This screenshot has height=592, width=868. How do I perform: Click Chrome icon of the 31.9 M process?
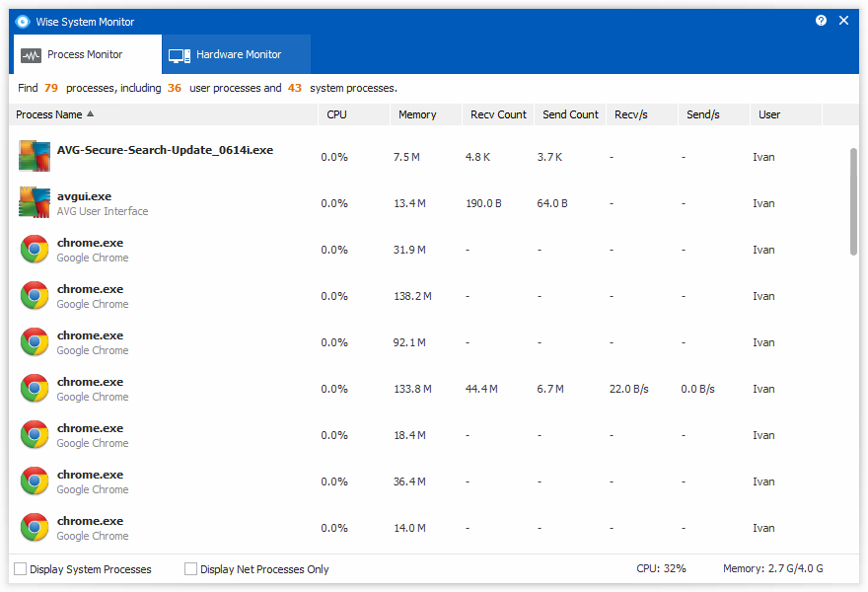[x=35, y=250]
